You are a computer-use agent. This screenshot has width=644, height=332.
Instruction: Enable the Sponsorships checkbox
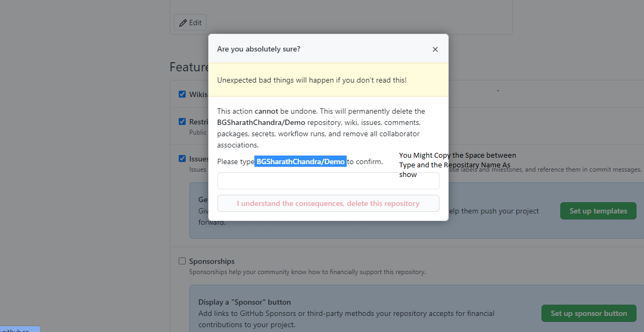(x=182, y=261)
